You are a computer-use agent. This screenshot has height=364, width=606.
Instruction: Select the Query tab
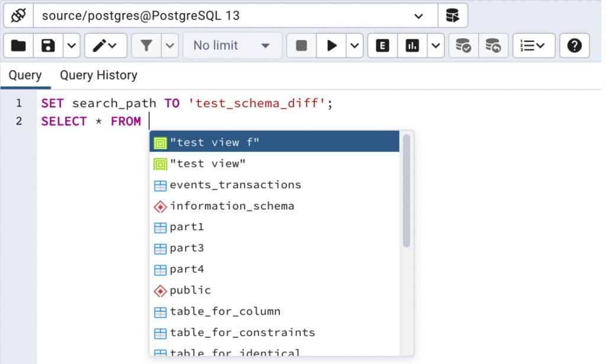pos(25,75)
